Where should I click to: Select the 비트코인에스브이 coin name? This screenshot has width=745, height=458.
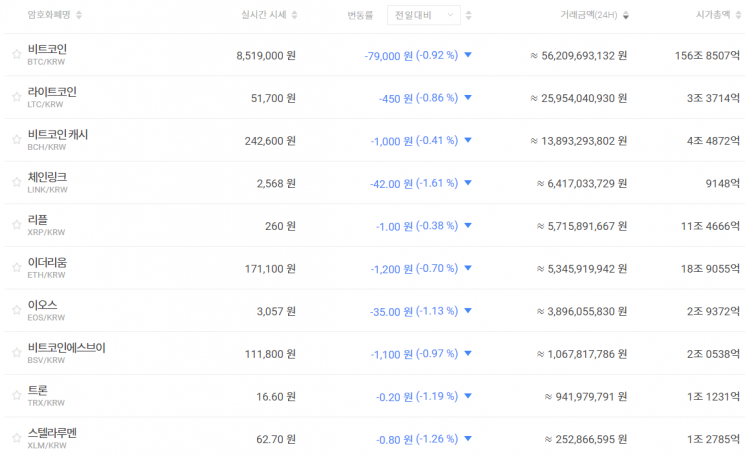[x=67, y=348]
